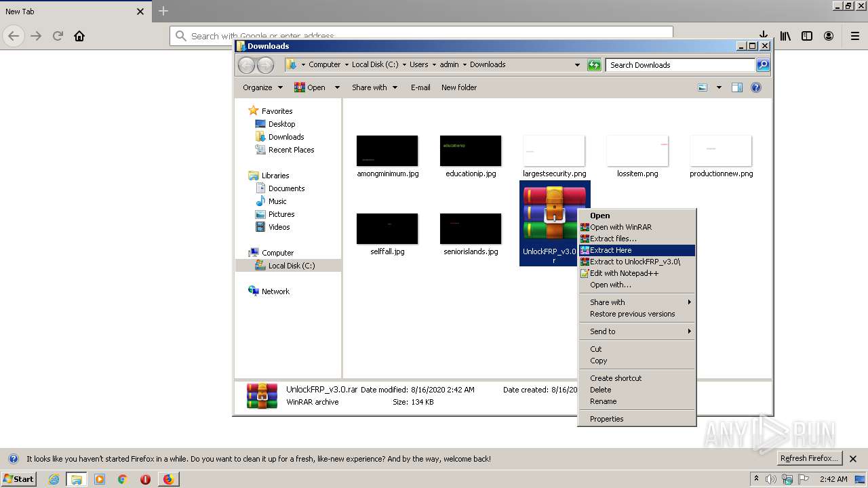Open Properties from context menu
The image size is (868, 488).
(636, 419)
